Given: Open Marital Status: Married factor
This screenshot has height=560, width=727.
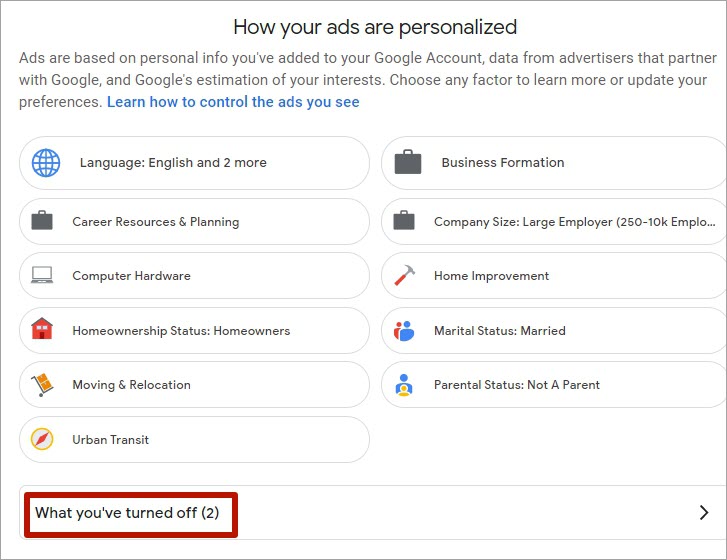Looking at the screenshot, I should click(554, 331).
